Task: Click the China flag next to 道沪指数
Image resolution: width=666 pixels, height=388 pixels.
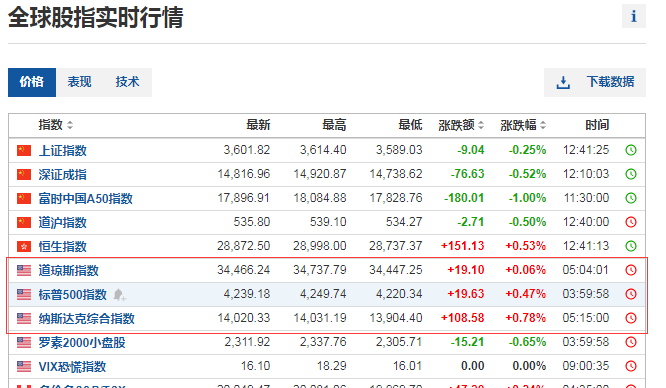Action: tap(24, 222)
